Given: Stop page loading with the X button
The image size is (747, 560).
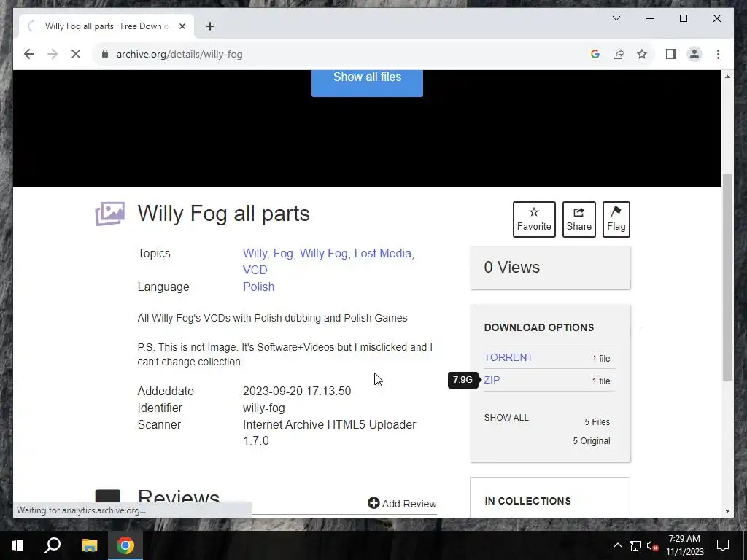Looking at the screenshot, I should 76,54.
